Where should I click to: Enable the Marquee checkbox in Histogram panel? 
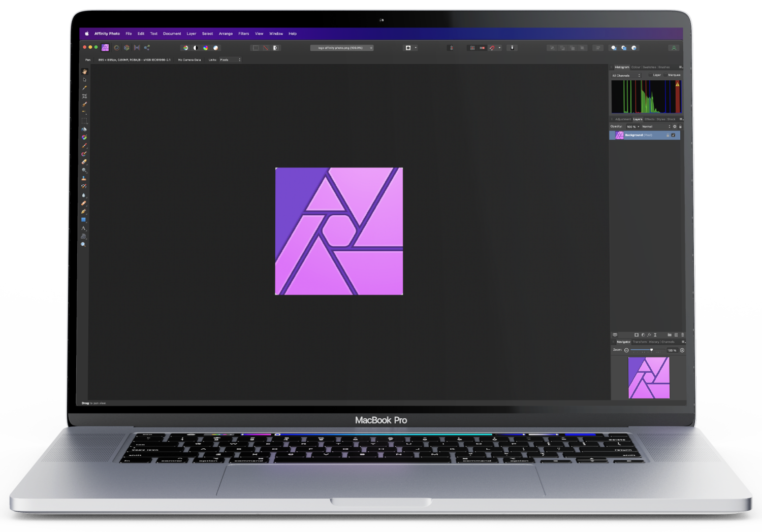pyautogui.click(x=665, y=75)
